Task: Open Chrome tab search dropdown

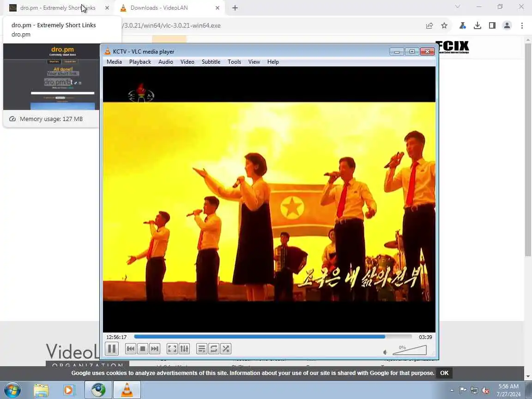Action: (458, 6)
